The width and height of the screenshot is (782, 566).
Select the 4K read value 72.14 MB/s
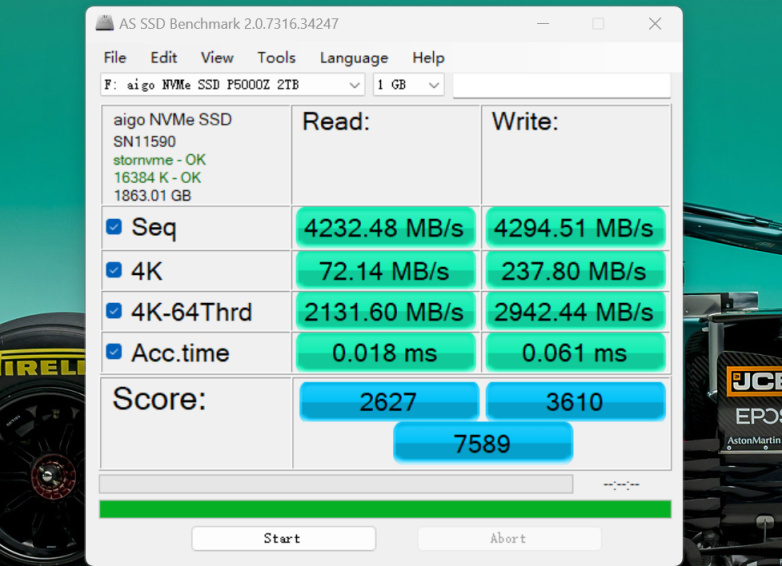pyautogui.click(x=385, y=271)
